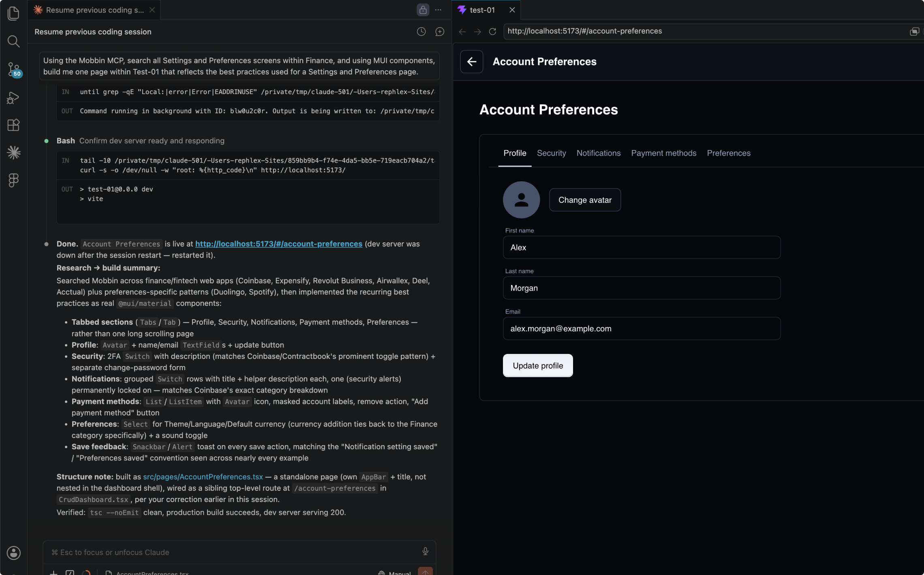Click the 'Research → build summary:' heading
Viewport: 924px width, 575px height.
click(x=108, y=268)
